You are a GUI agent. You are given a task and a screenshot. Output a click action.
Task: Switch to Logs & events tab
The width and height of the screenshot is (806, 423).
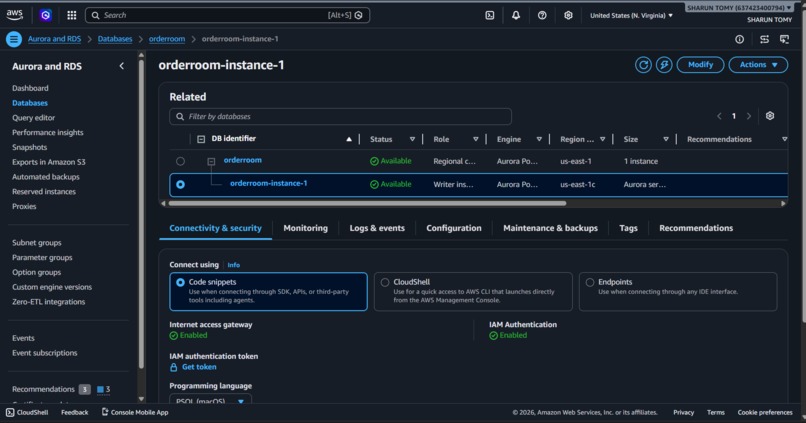tap(377, 228)
